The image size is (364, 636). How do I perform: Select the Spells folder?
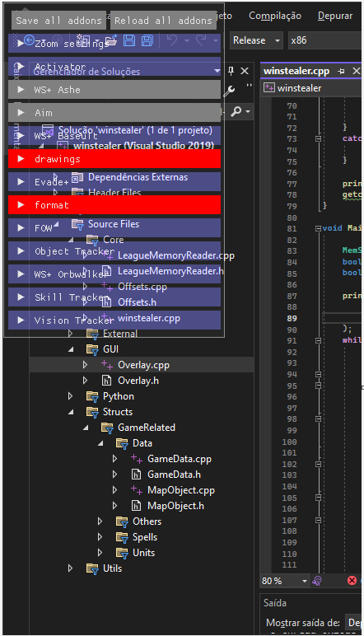point(145,537)
